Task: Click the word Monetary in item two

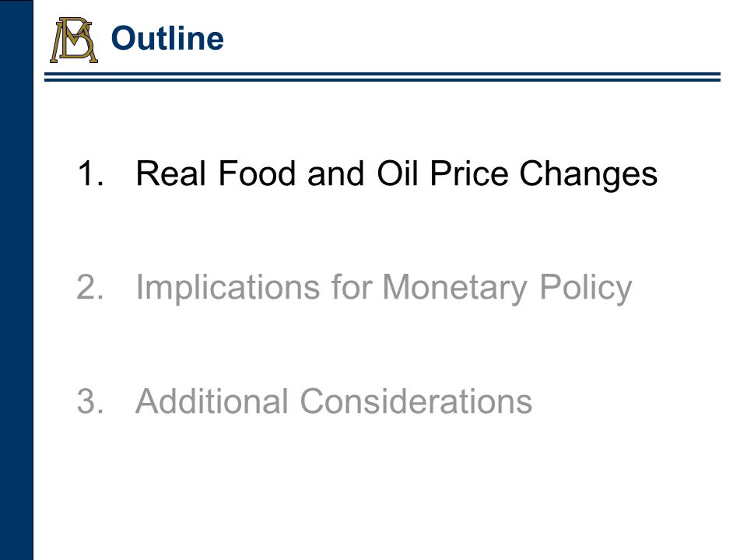Action: 455,288
